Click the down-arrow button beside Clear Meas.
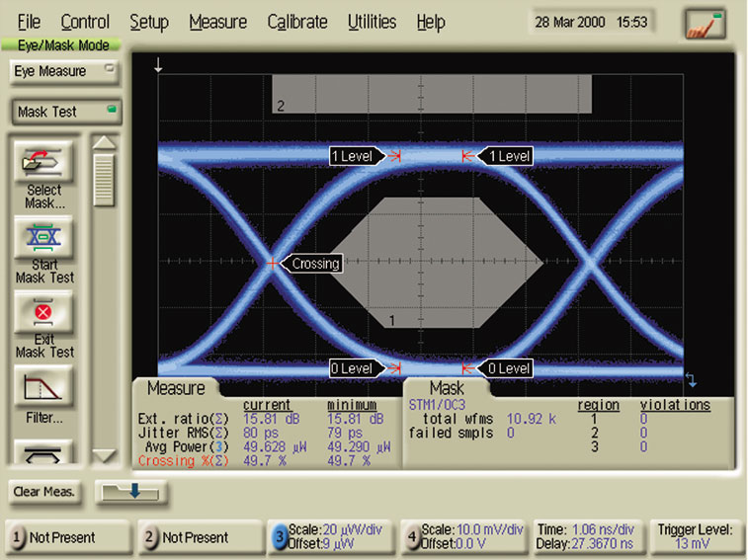Image resolution: width=748 pixels, height=560 pixels. point(131,491)
